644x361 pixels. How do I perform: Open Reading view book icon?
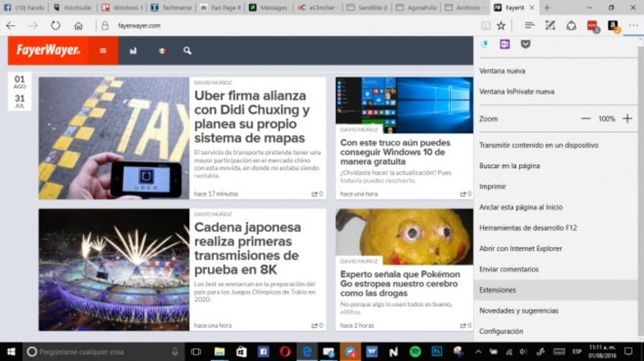pos(485,26)
